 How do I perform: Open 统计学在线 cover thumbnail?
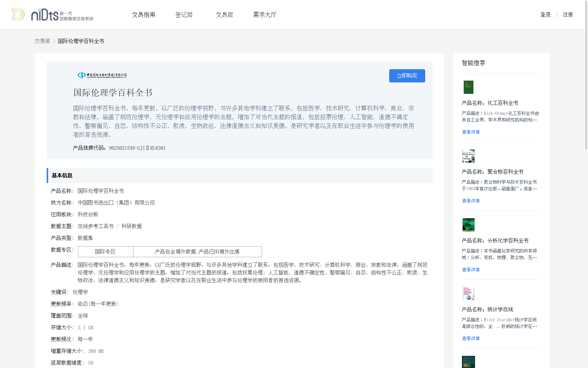pos(468,294)
